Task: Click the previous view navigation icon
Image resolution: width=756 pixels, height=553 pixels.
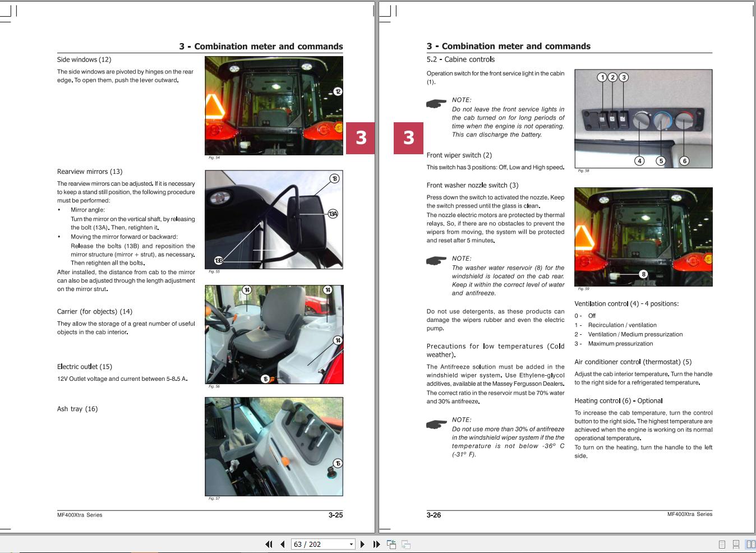Action: coord(391,544)
